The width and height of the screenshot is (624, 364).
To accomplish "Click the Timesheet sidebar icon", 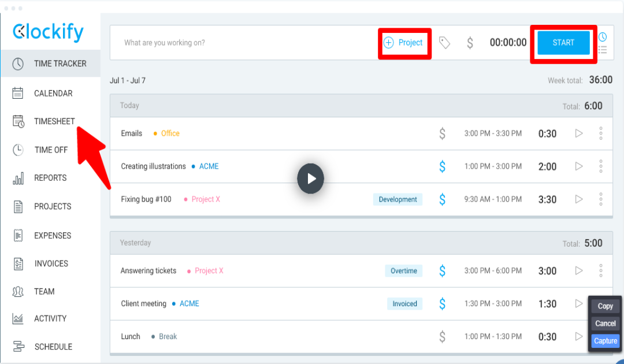I will (18, 121).
